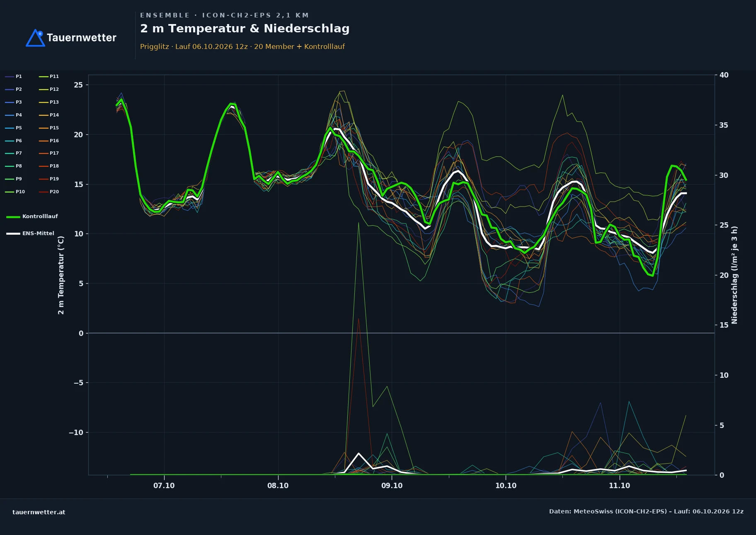Click the Kontrolllauf legend entry
The image size is (756, 535).
click(32, 216)
